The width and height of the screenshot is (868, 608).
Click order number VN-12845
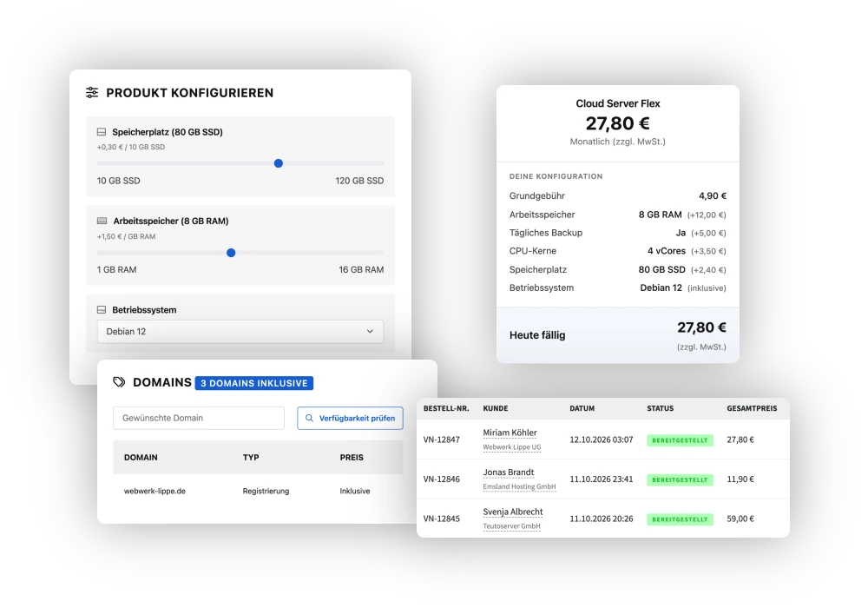(441, 519)
